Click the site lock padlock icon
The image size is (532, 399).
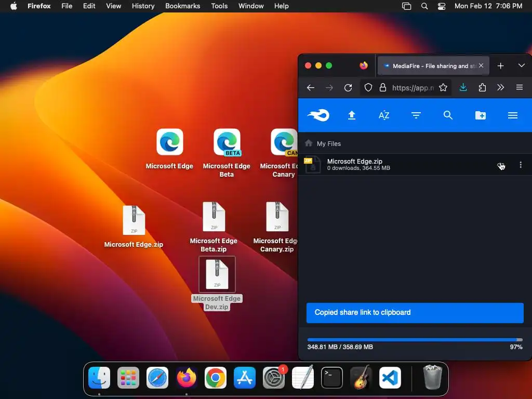(383, 87)
